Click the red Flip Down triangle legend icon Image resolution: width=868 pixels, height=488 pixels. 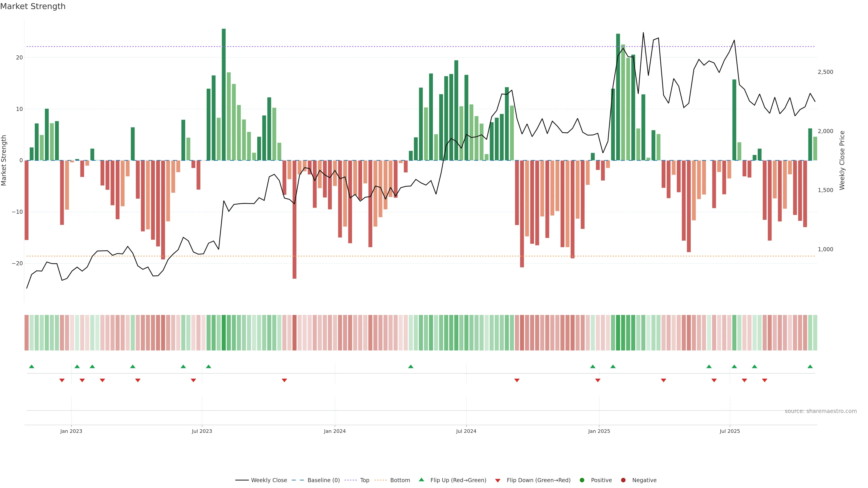coord(498,480)
